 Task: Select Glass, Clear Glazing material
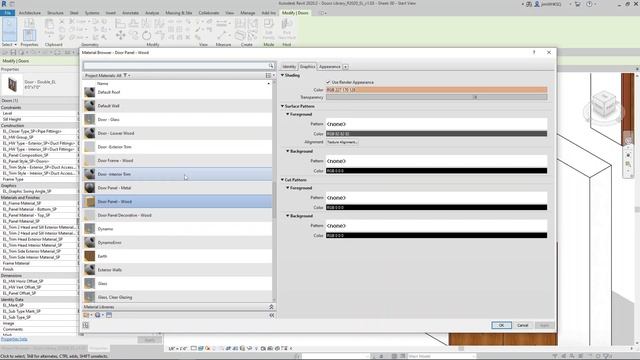coord(178,297)
